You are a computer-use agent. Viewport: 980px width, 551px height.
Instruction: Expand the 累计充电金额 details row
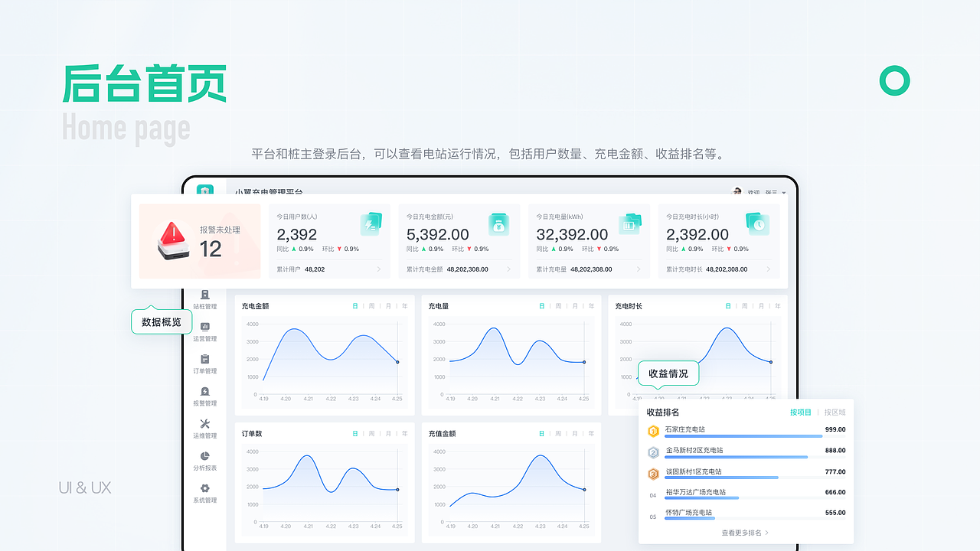tap(459, 269)
